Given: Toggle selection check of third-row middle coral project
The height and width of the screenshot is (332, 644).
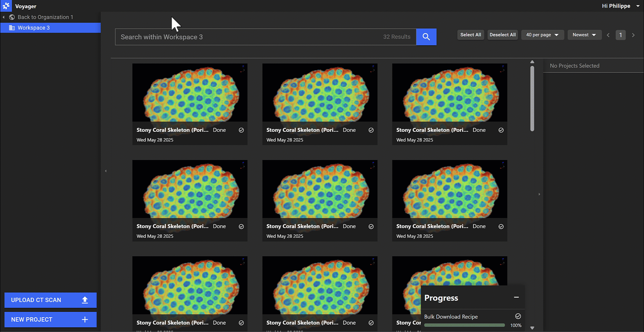Looking at the screenshot, I should click(371, 323).
